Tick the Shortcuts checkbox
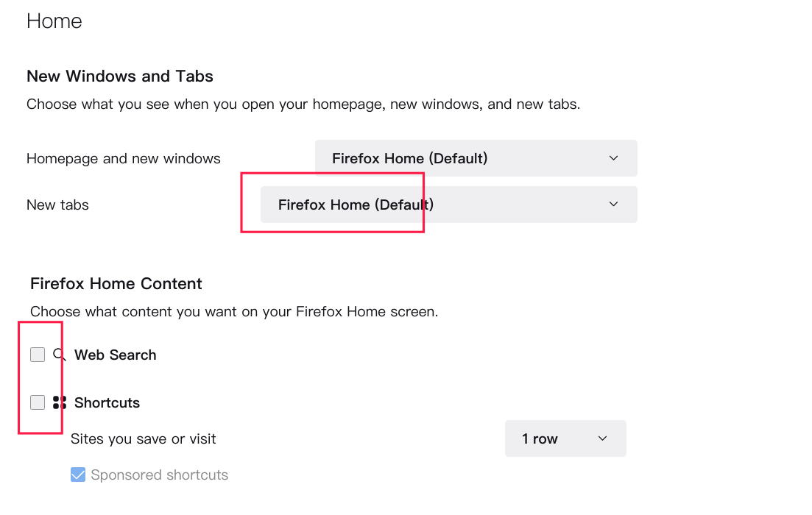 tap(38, 402)
